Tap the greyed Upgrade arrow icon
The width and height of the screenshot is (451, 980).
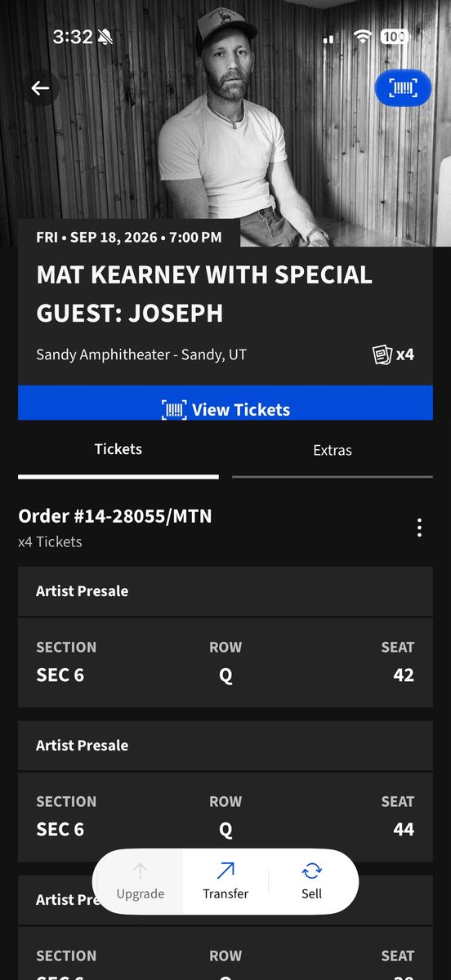click(140, 871)
